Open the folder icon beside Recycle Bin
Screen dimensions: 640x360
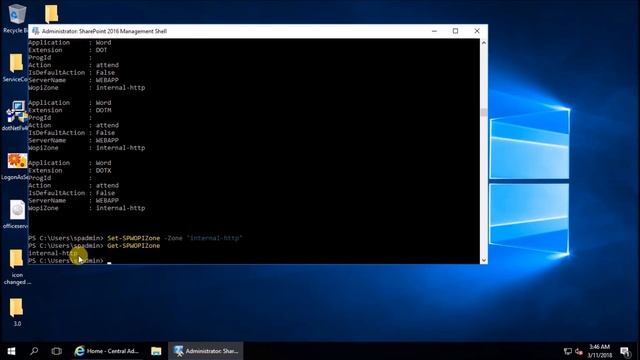51,14
